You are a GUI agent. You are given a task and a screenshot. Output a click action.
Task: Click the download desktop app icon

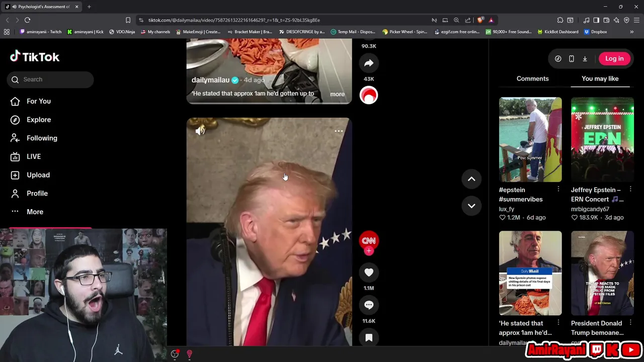[x=585, y=59]
